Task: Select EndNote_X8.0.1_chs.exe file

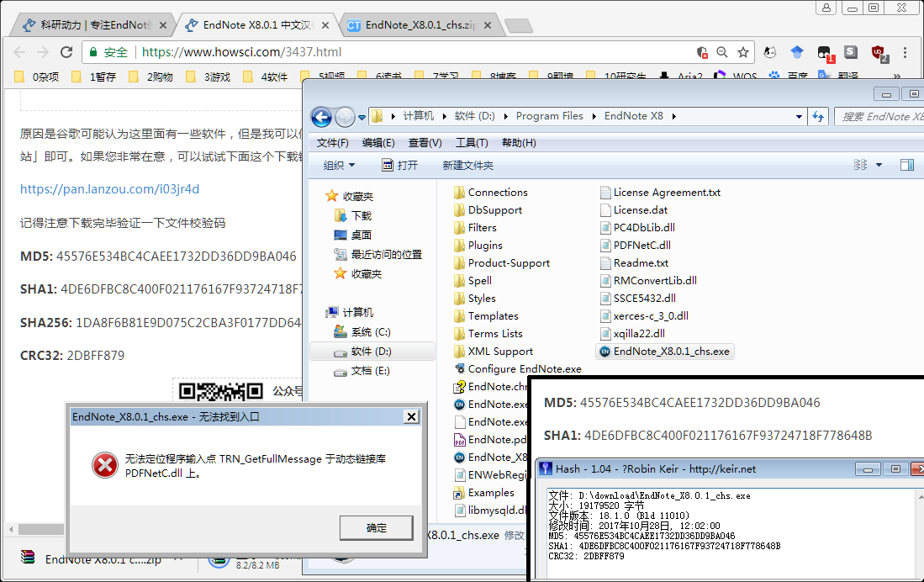Action: point(665,352)
